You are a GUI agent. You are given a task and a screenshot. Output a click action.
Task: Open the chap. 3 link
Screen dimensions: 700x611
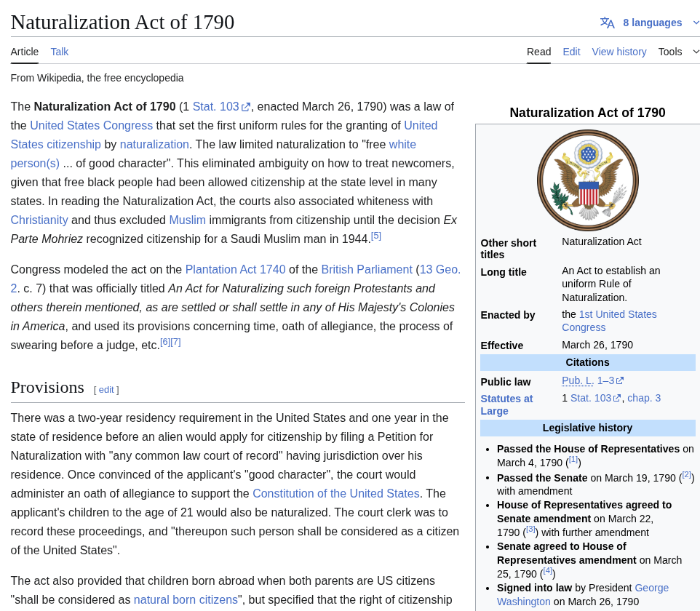tap(644, 398)
